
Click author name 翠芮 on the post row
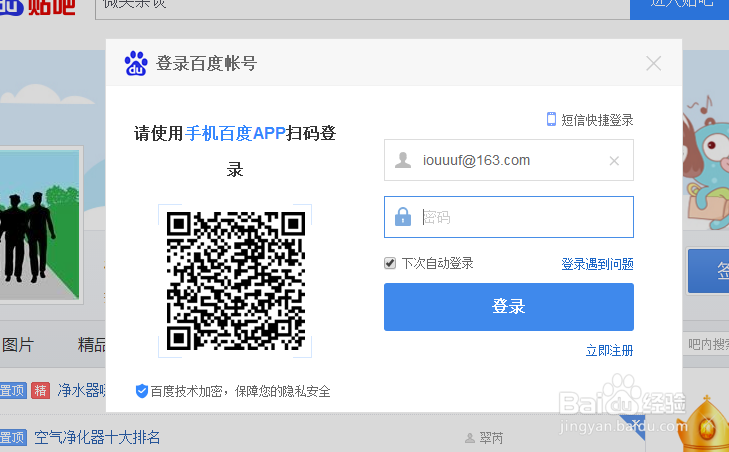[491, 438]
